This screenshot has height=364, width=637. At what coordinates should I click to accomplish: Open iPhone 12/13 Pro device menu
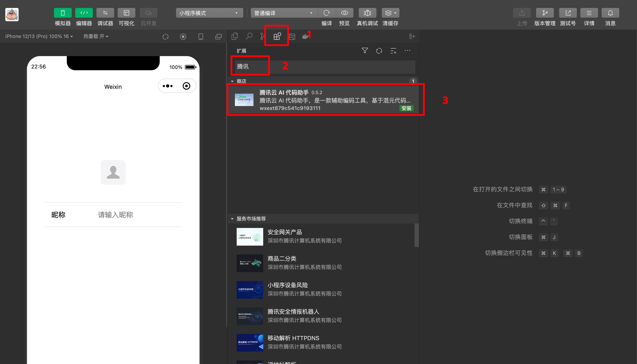pos(39,36)
